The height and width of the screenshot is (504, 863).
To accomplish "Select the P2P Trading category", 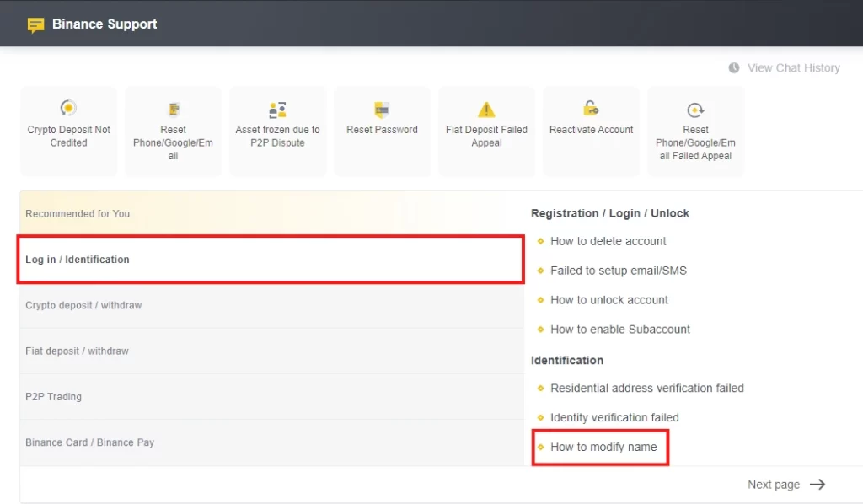I will 272,397.
